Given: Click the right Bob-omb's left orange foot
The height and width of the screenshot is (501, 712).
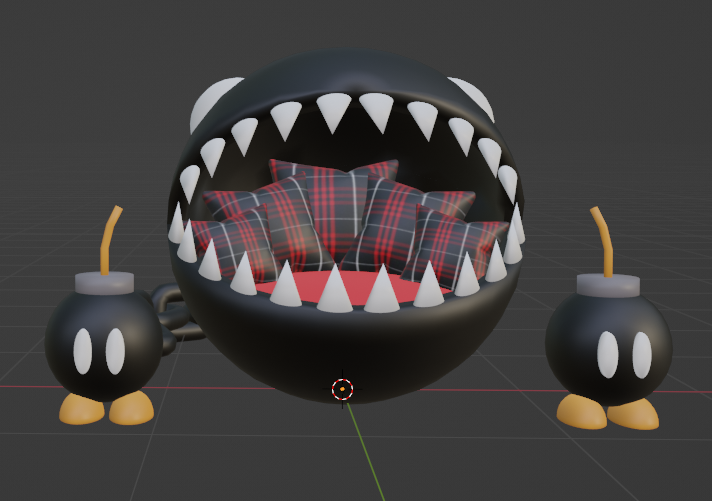Looking at the screenshot, I should point(581,412).
